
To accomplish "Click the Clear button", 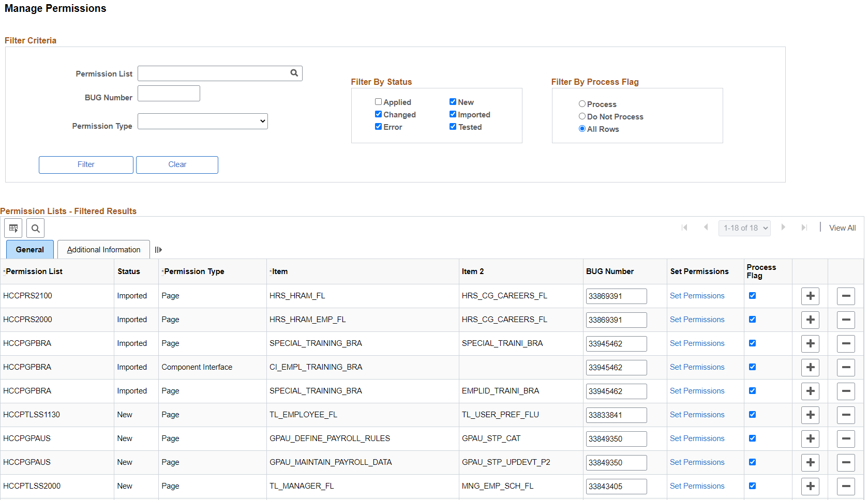I will click(x=177, y=164).
